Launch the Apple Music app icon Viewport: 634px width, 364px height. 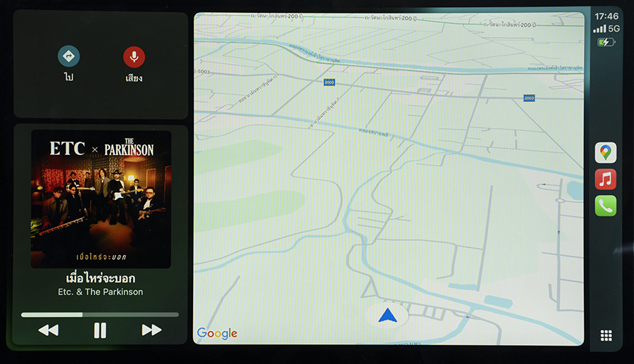pyautogui.click(x=605, y=180)
